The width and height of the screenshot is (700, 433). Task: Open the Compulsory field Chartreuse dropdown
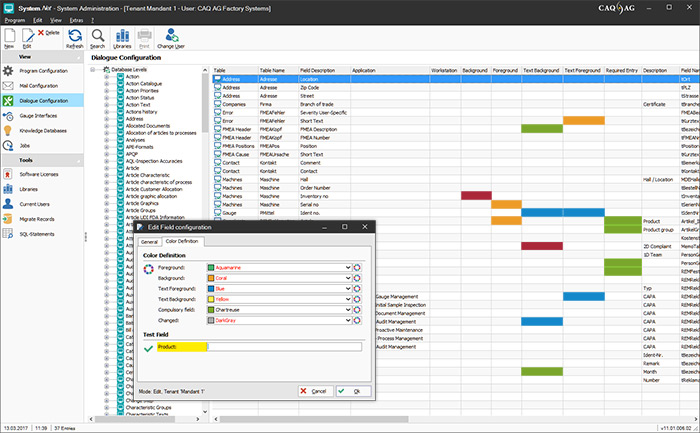(x=347, y=310)
